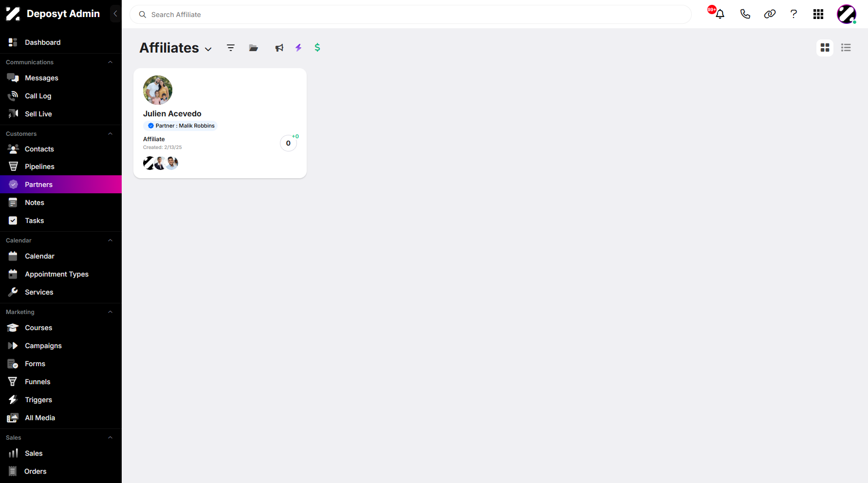The width and height of the screenshot is (868, 483).
Task: Open the affiliates filter icon
Action: (231, 48)
